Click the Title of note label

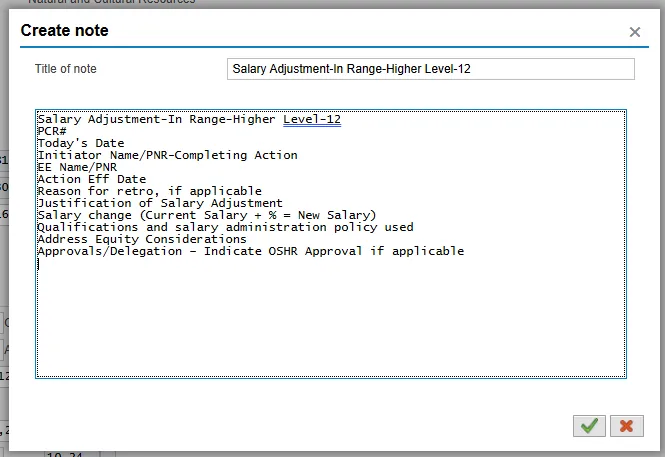64,69
